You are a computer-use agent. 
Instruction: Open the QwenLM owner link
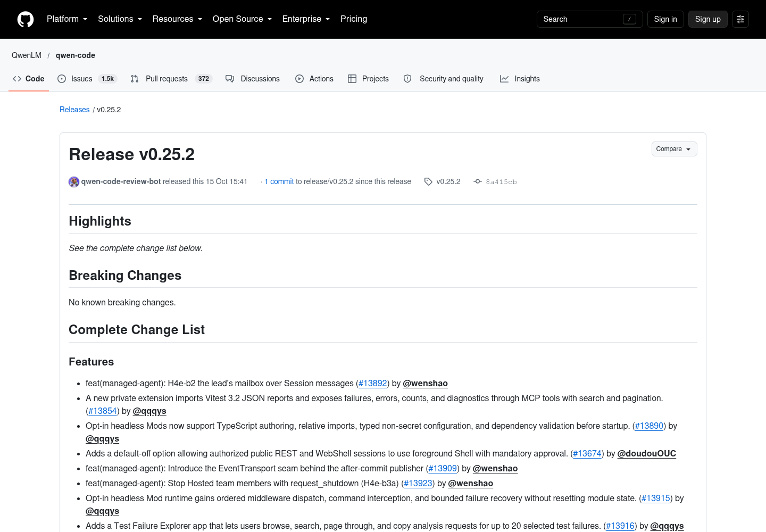click(27, 55)
